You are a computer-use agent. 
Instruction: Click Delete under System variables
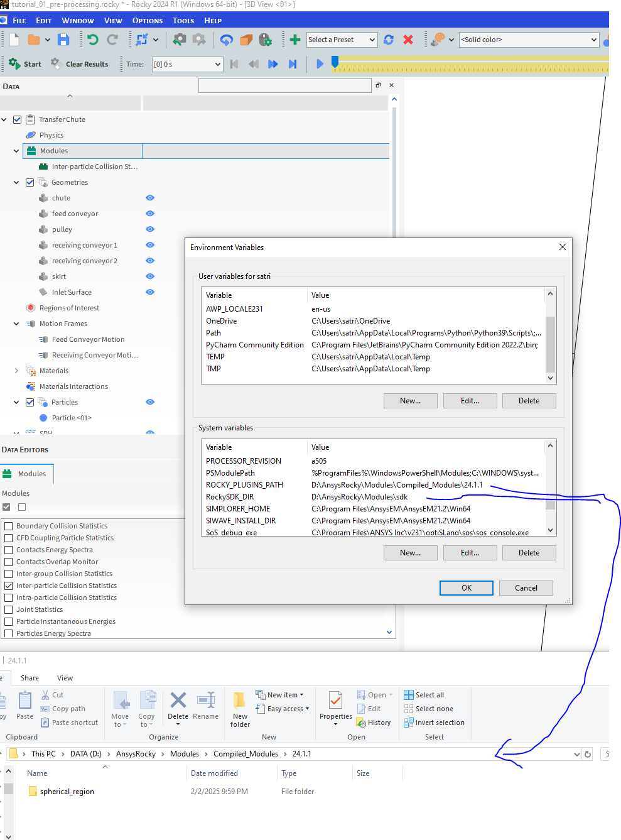(529, 553)
